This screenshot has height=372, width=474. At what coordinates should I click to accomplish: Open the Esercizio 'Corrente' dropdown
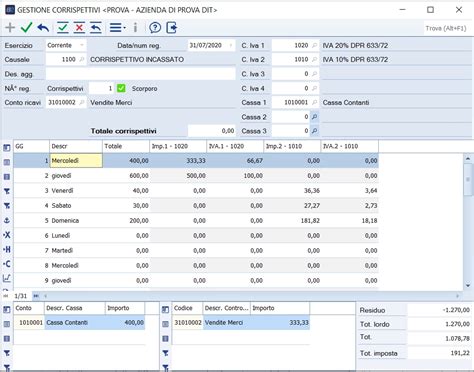[x=82, y=45]
